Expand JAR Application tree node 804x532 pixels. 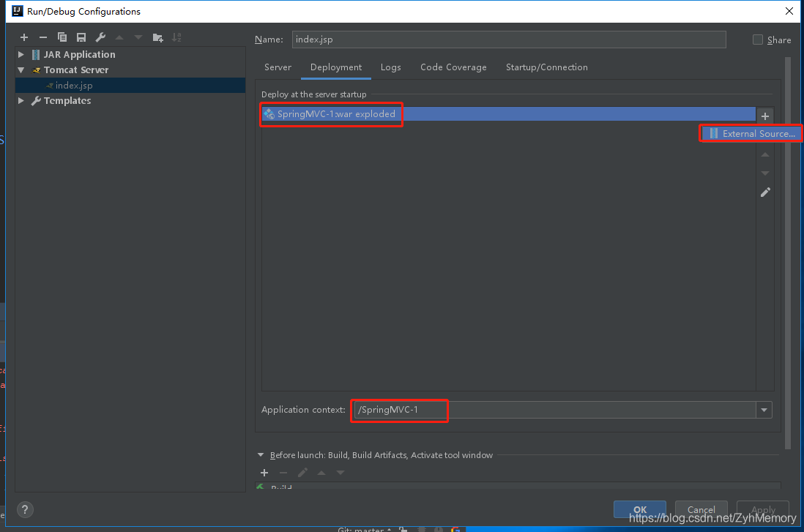[21, 54]
